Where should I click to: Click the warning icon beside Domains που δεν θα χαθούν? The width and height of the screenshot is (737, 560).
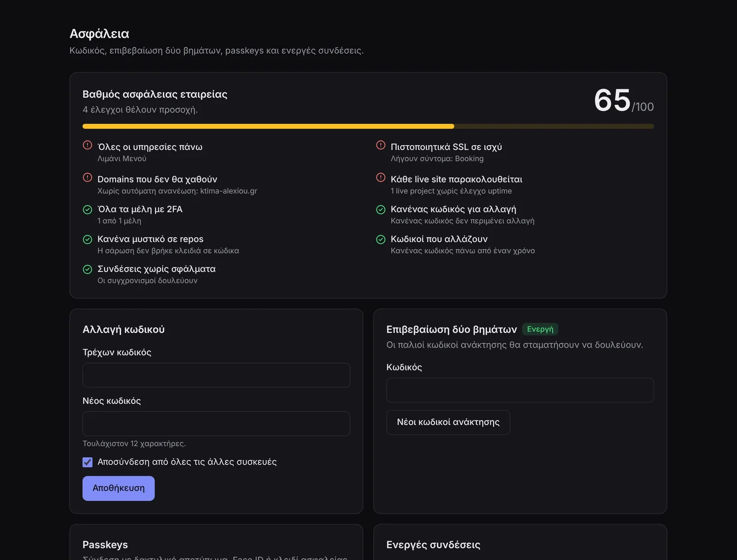point(87,177)
